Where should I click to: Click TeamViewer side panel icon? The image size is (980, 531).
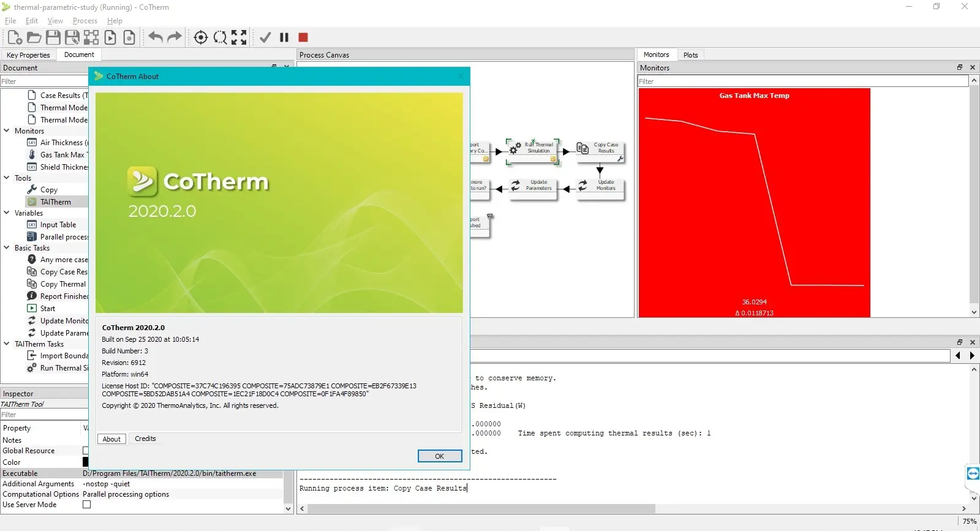(973, 473)
